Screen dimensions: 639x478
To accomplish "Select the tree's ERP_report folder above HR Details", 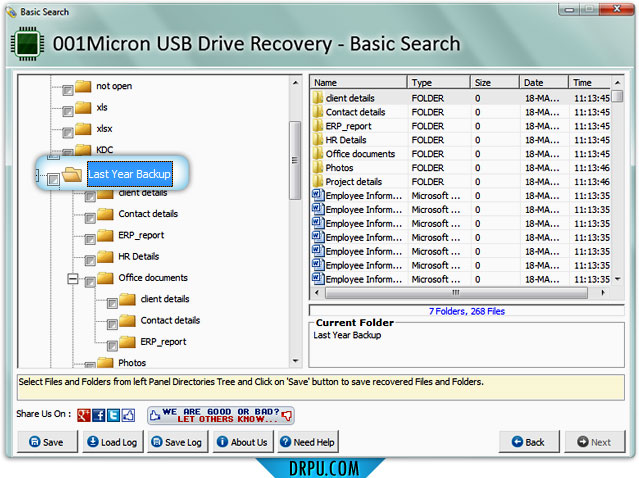I will [x=141, y=235].
